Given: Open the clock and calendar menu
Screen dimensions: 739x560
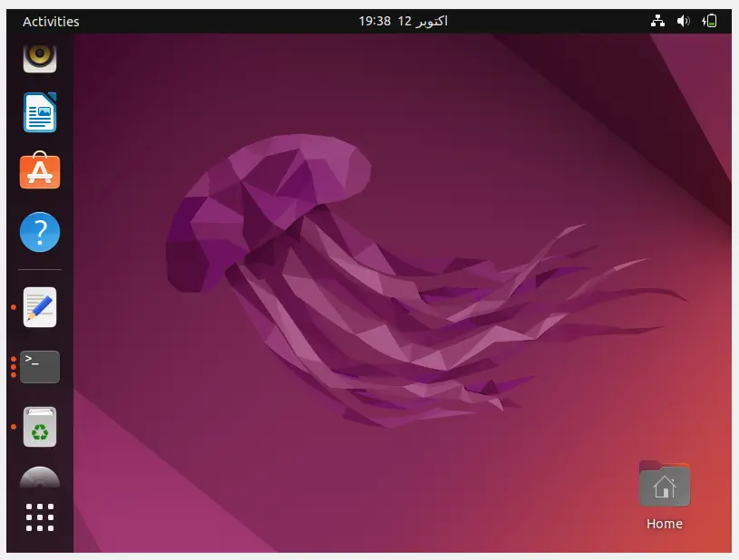Looking at the screenshot, I should pos(403,21).
